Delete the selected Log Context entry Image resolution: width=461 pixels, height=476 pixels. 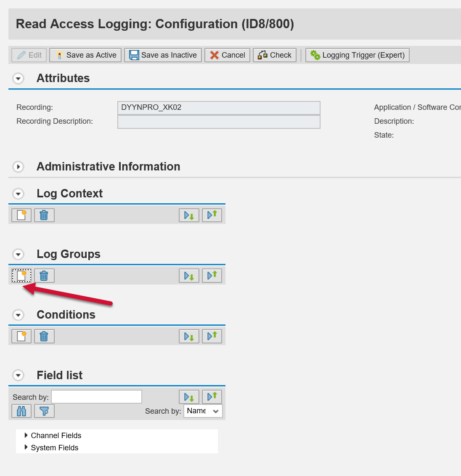(x=44, y=215)
